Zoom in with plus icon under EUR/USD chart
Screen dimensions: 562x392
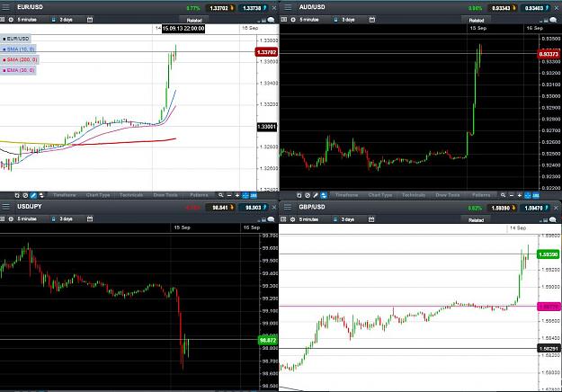[237, 195]
